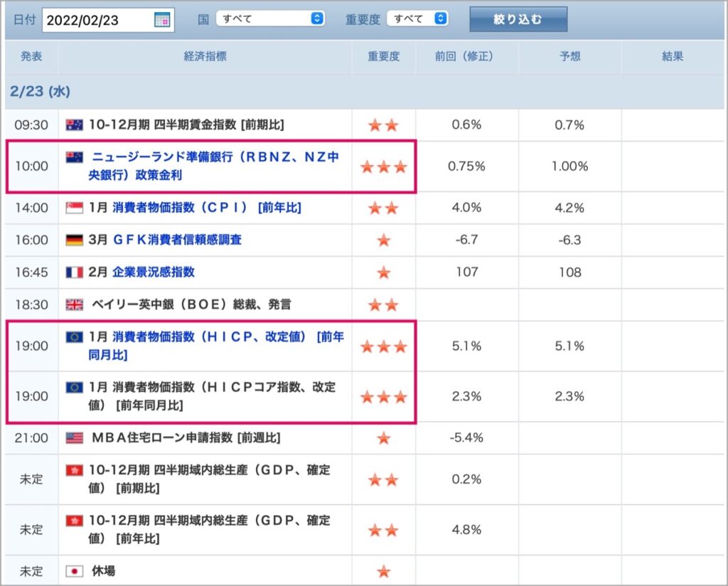Click the 絞り込む filter button
The height and width of the screenshot is (586, 728).
tap(518, 19)
